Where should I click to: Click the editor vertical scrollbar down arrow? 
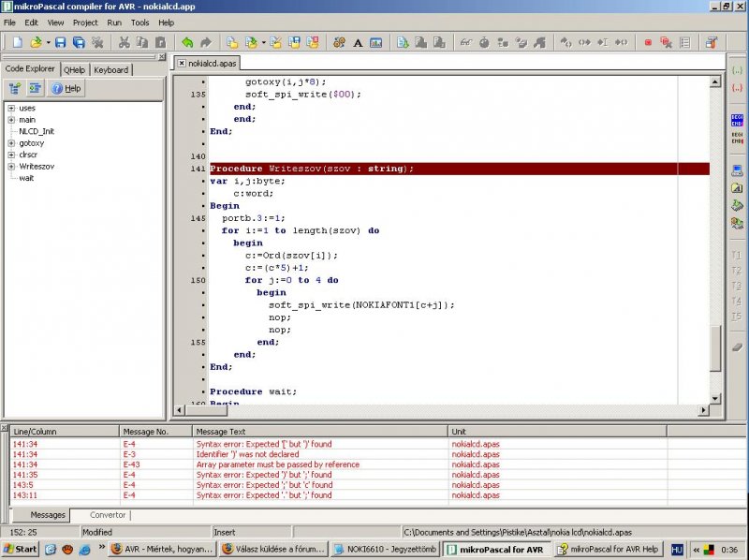pos(715,398)
